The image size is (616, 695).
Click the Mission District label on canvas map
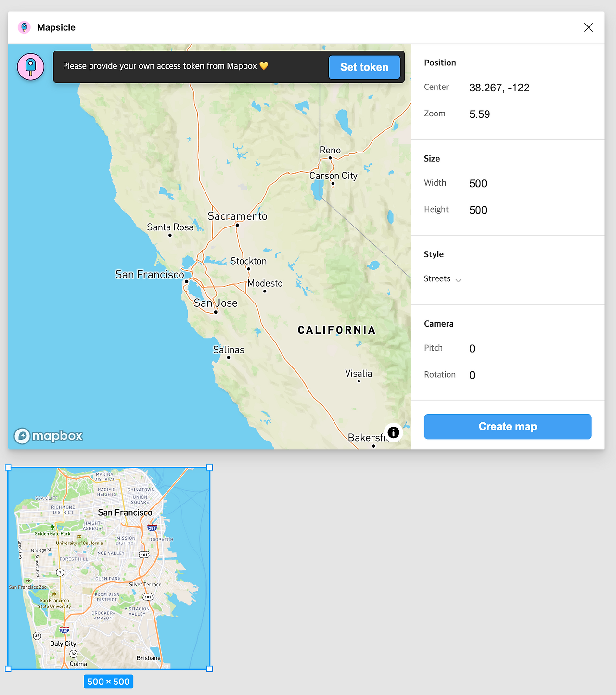(x=126, y=541)
